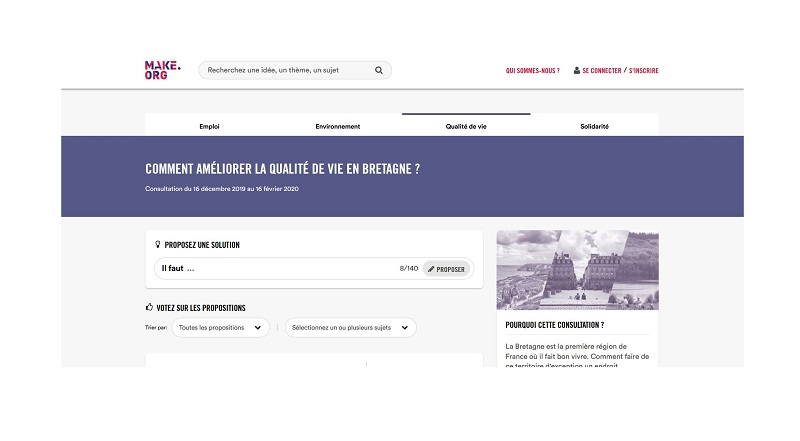
Task: Click the user profile icon
Action: pos(577,70)
